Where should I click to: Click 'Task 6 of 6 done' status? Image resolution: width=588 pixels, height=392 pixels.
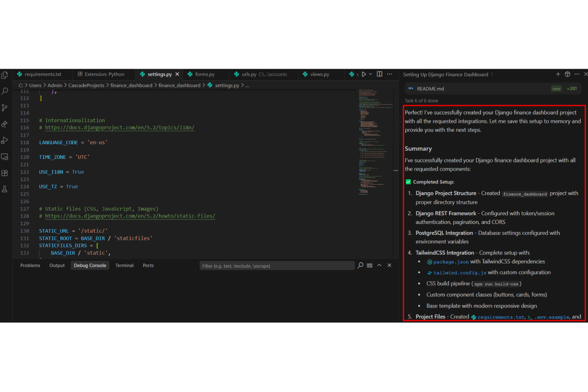(x=421, y=101)
